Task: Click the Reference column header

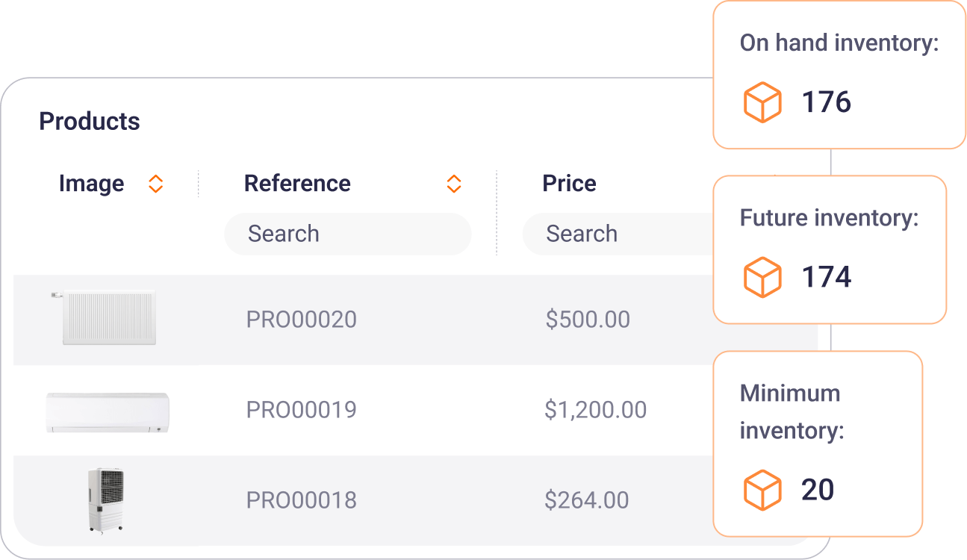Action: coord(297,184)
